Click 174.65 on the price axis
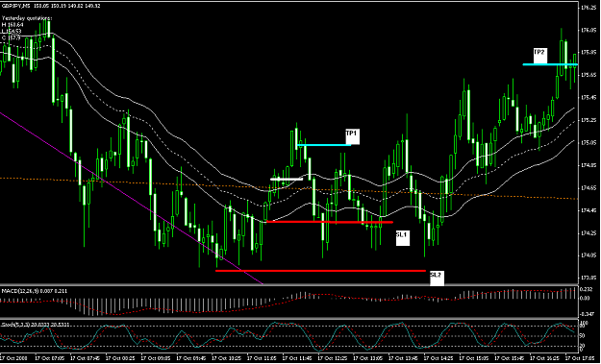 point(588,188)
